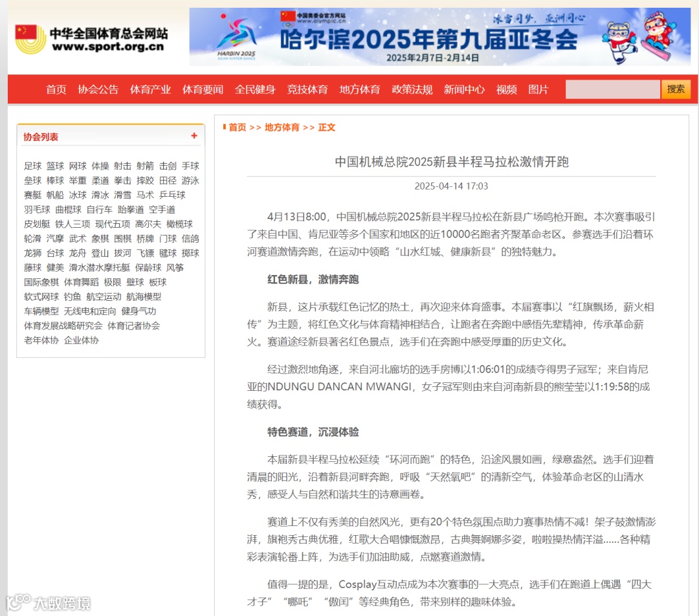This screenshot has width=699, height=616.
Task: Open the 企业体协 link
Action: click(82, 340)
